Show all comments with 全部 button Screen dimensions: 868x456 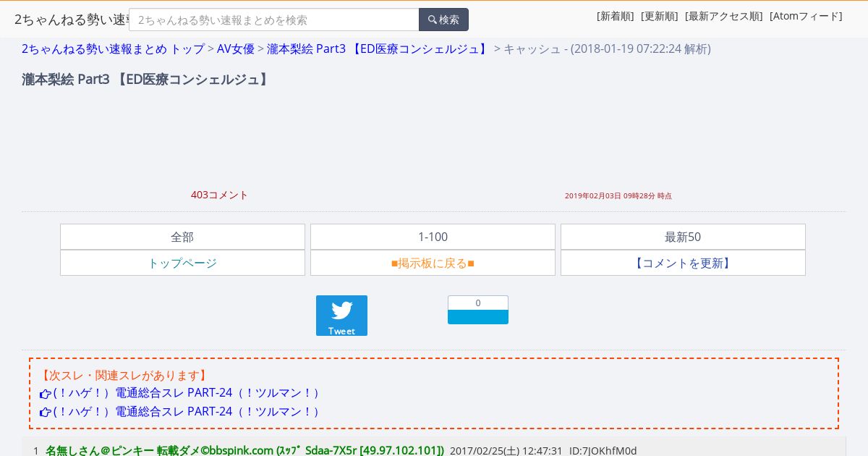point(182,237)
